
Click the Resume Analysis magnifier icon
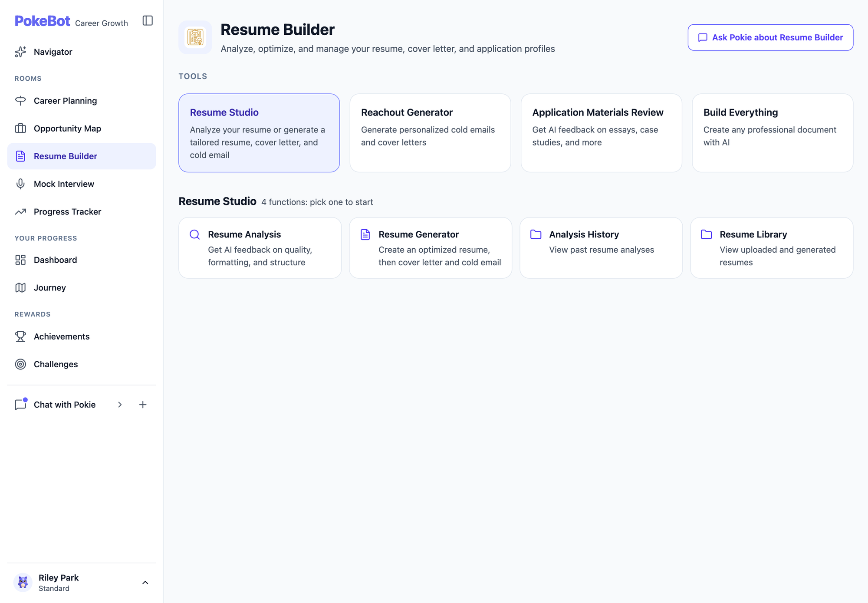195,235
